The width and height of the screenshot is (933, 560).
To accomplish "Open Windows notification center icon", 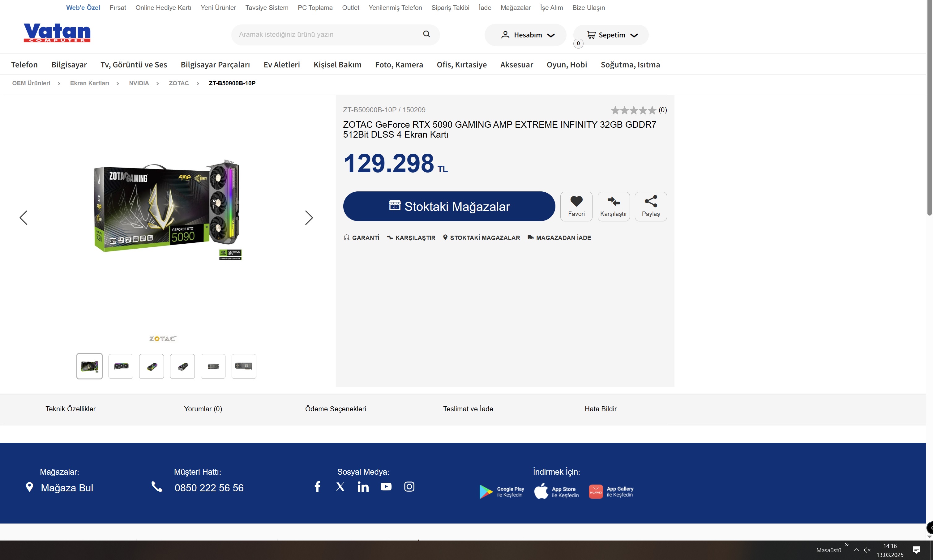I will tap(916, 550).
